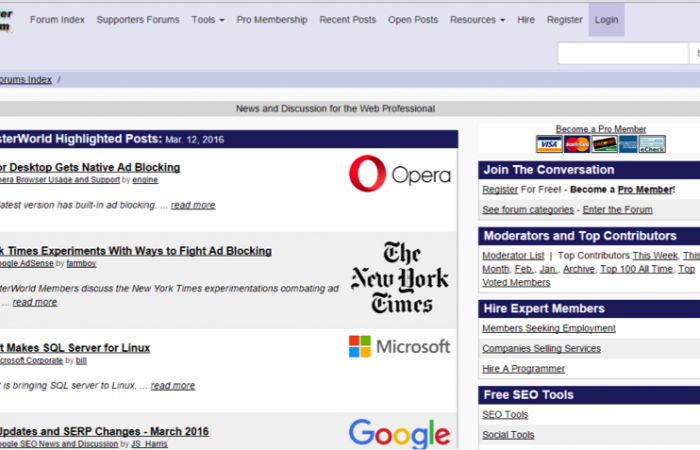Open Voted Members link

[x=516, y=283]
